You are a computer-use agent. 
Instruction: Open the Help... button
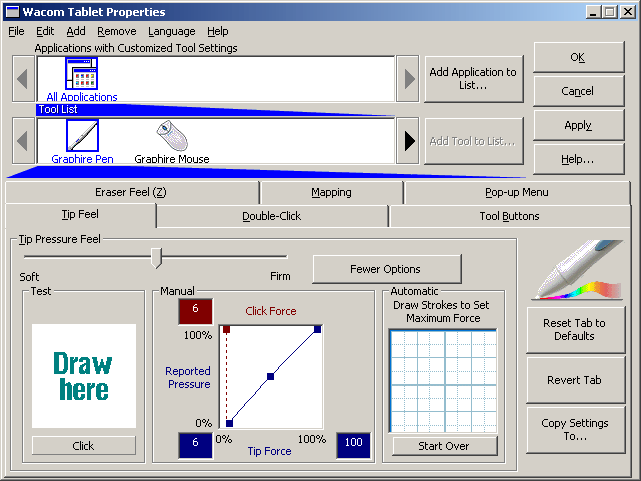click(x=578, y=159)
